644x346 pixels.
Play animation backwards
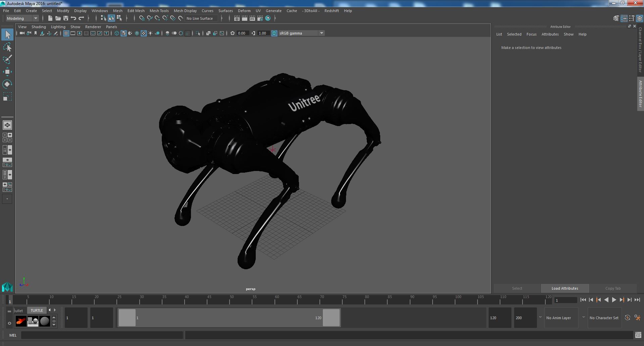pos(606,300)
